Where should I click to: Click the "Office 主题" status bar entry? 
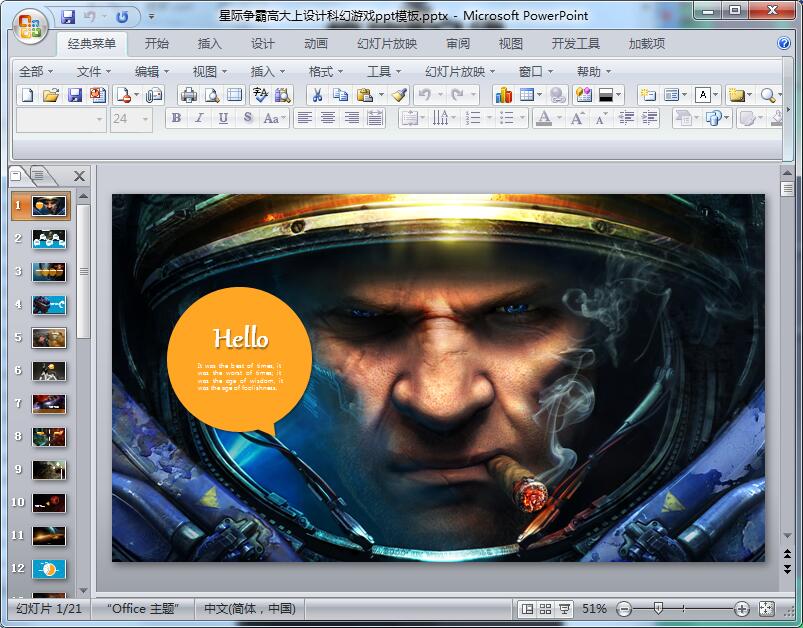coord(142,609)
